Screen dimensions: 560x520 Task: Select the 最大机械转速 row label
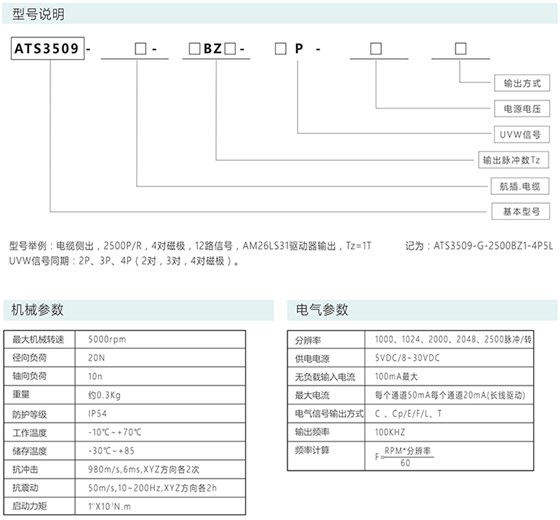[x=38, y=339]
